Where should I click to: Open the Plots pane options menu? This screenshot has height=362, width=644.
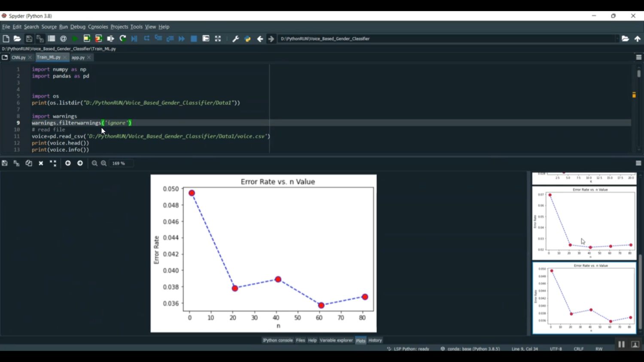click(x=638, y=163)
